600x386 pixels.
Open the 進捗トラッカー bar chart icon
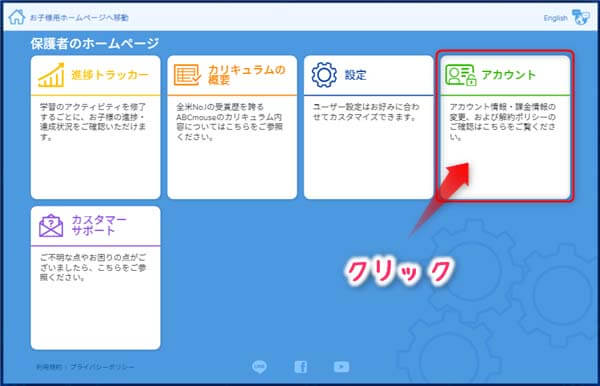pos(51,75)
